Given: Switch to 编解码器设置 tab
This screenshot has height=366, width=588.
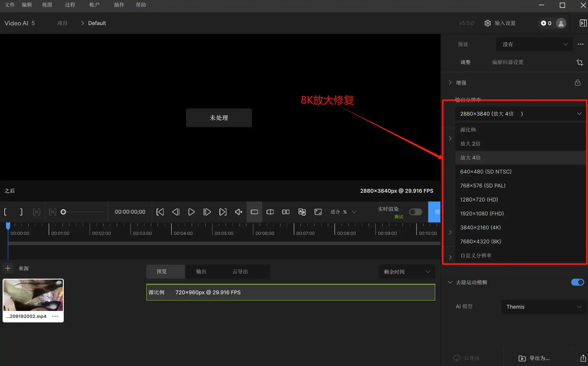Looking at the screenshot, I should [508, 62].
